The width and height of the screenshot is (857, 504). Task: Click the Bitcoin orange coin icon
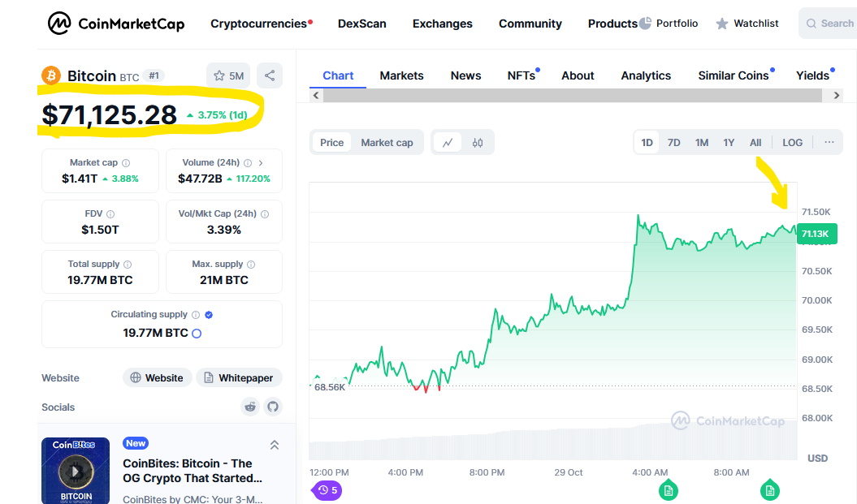coord(51,75)
